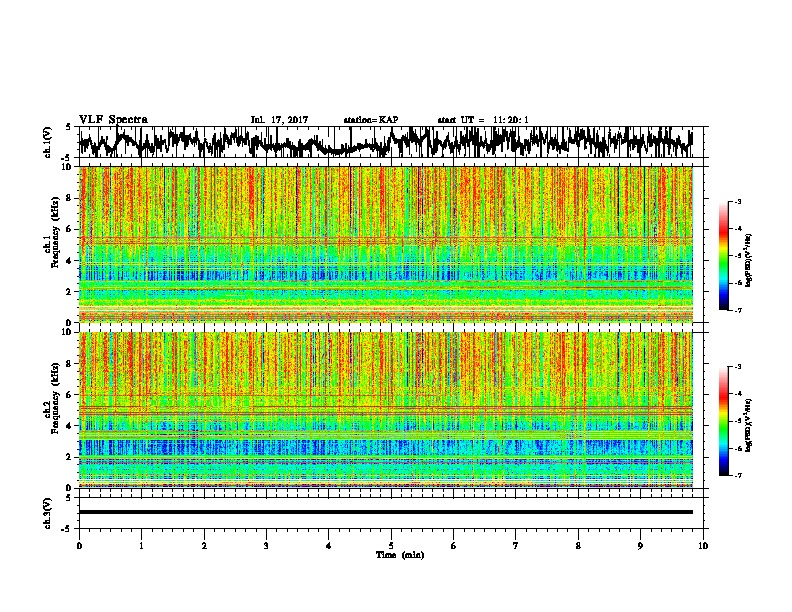
Task: Click the "-7" tick on ch.1 colorbar
Action: [737, 310]
